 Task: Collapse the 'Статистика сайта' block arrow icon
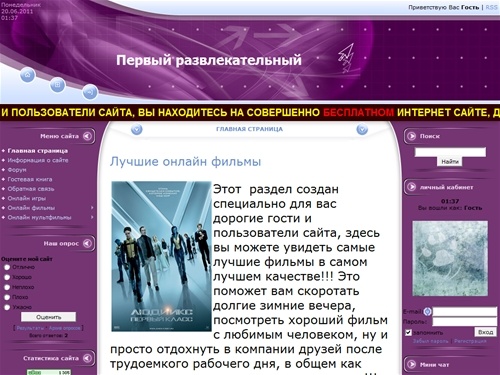[87, 358]
